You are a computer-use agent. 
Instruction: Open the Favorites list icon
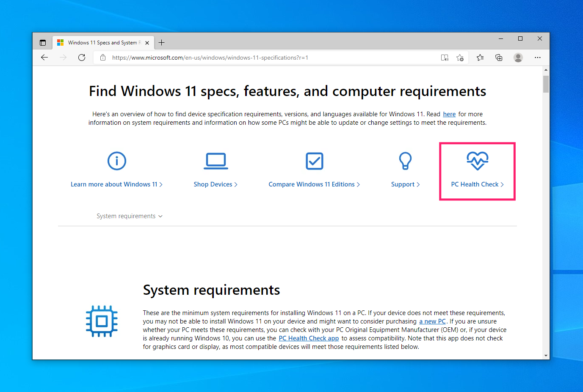click(x=480, y=58)
